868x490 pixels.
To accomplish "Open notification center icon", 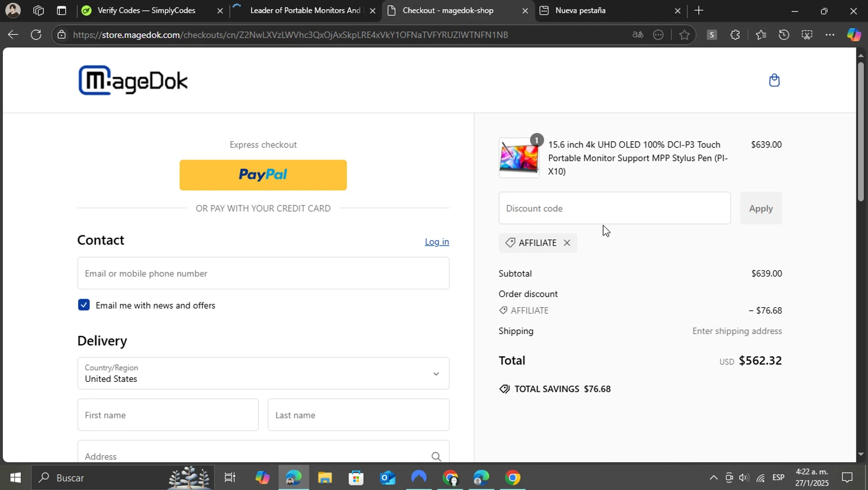I will pyautogui.click(x=847, y=478).
